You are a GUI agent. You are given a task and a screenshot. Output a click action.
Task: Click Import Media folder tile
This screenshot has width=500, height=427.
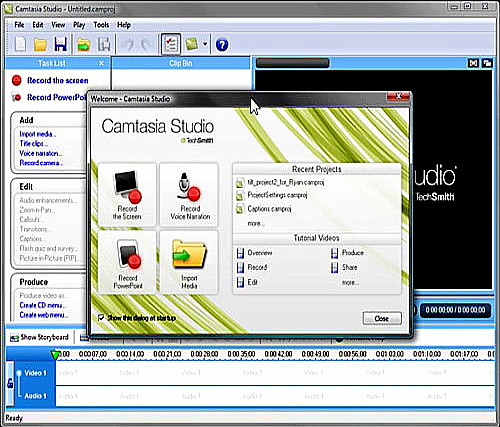click(x=189, y=263)
